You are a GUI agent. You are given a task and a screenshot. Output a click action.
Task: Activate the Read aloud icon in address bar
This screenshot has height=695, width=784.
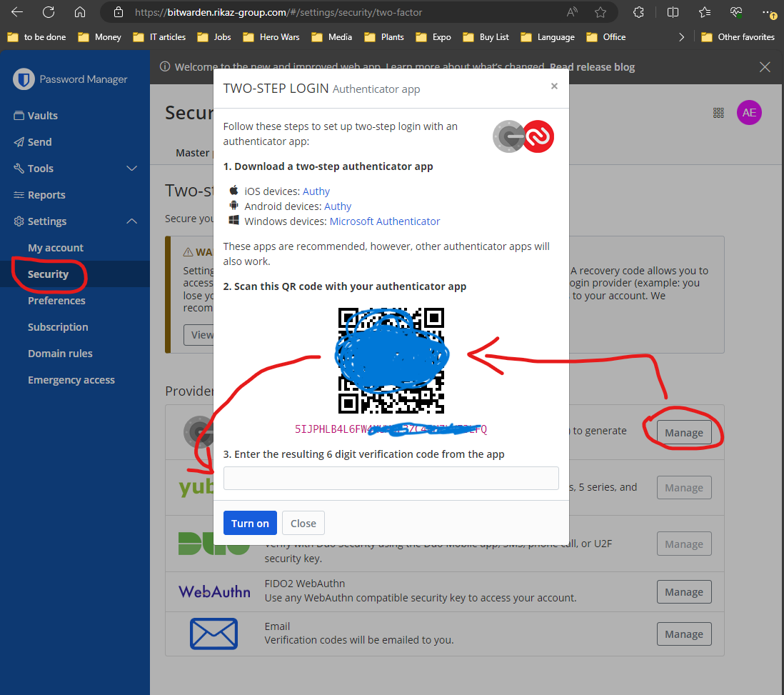(572, 12)
